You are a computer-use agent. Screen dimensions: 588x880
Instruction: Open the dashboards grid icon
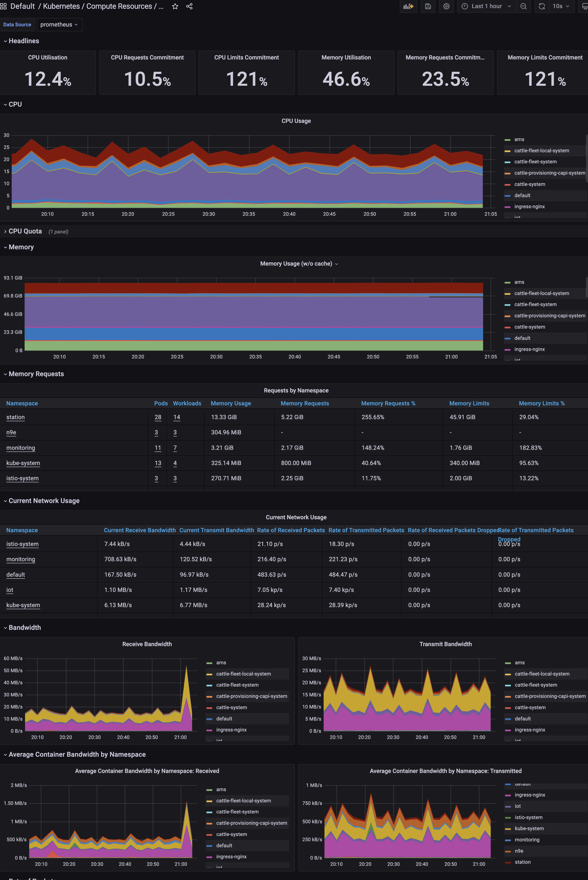(x=3, y=6)
